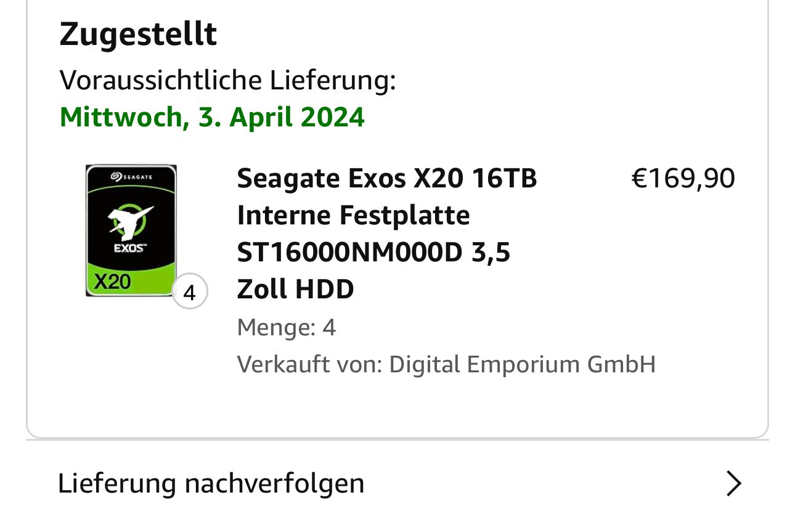Tap the Verkauft von label

click(311, 364)
